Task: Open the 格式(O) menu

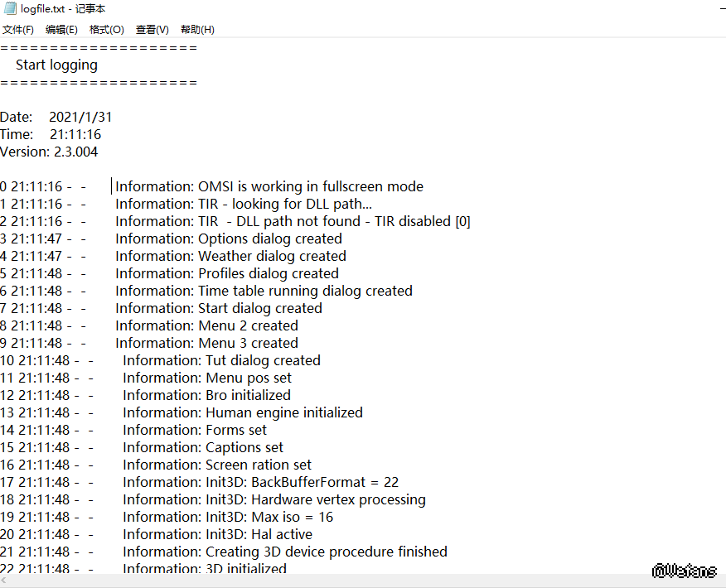Action: (x=106, y=30)
